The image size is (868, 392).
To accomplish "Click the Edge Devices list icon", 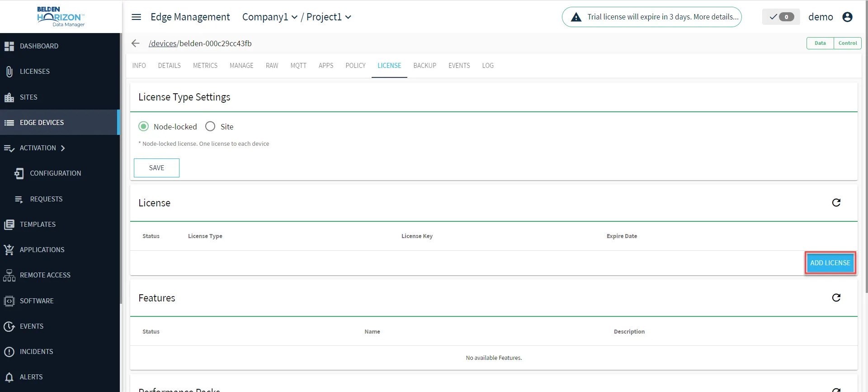I will tap(9, 123).
